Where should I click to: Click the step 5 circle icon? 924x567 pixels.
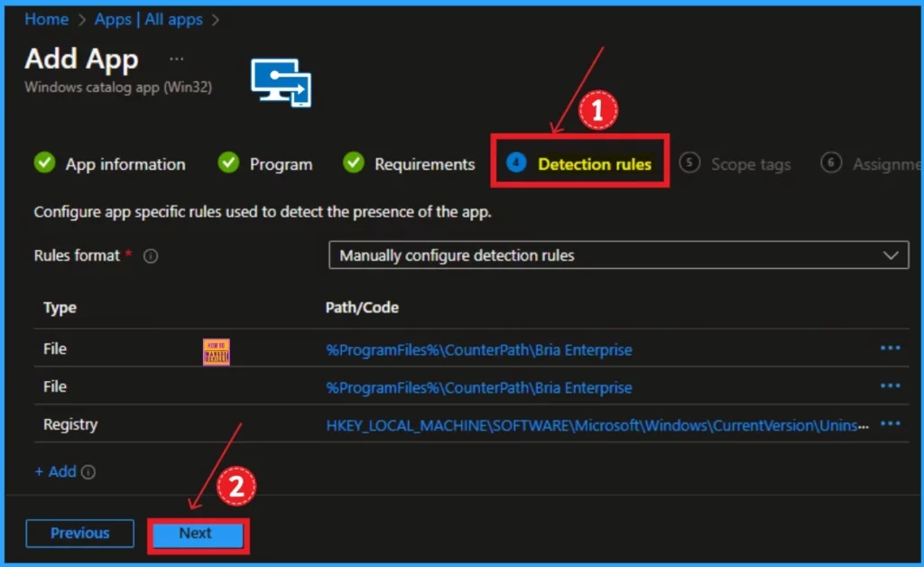click(x=689, y=163)
